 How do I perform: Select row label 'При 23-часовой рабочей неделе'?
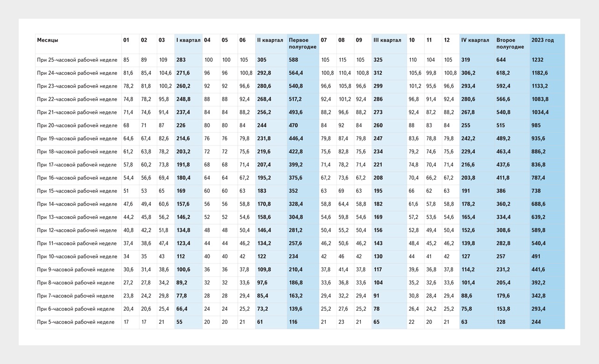[77, 86]
